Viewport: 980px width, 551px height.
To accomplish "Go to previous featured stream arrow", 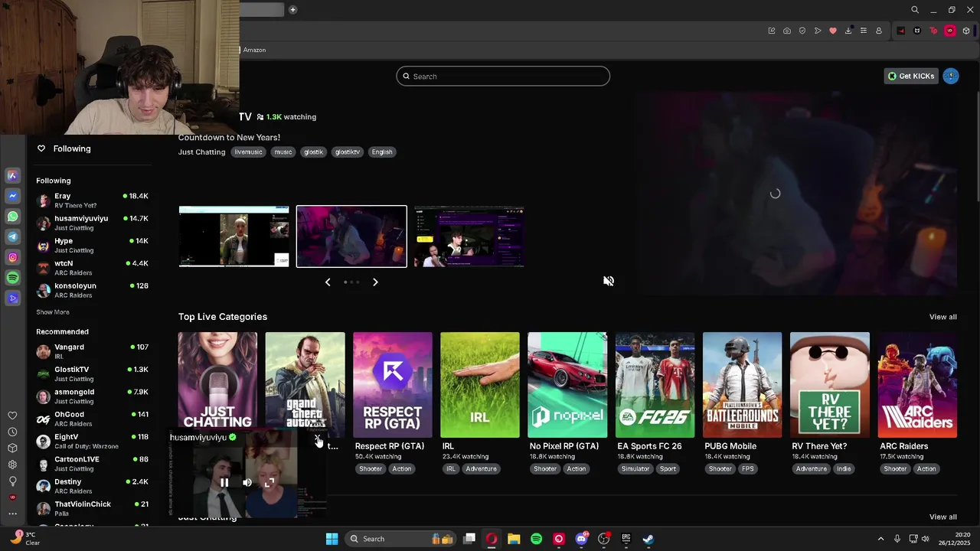I will coord(328,282).
